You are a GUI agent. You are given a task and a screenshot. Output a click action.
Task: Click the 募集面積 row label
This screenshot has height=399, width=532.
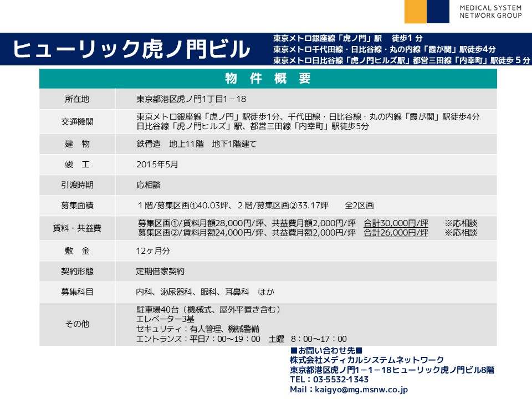click(x=77, y=206)
